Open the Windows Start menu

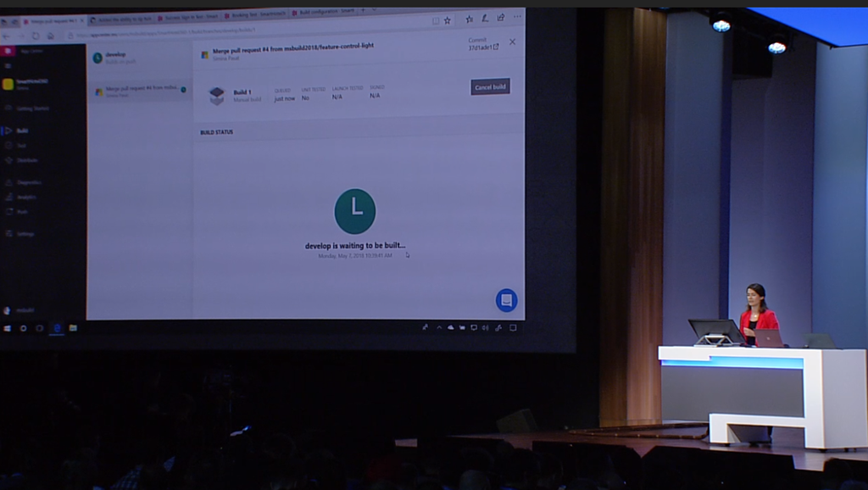pyautogui.click(x=7, y=328)
